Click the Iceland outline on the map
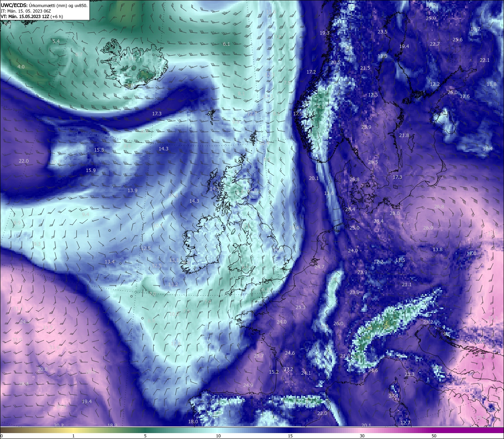Screen dimensions: 504x439 pyautogui.click(x=134, y=63)
